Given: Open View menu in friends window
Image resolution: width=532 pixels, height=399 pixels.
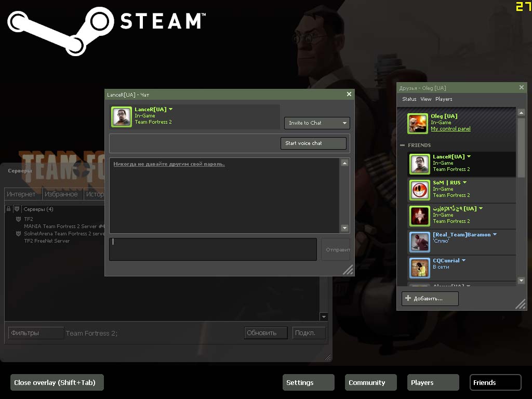Looking at the screenshot, I should click(x=426, y=99).
